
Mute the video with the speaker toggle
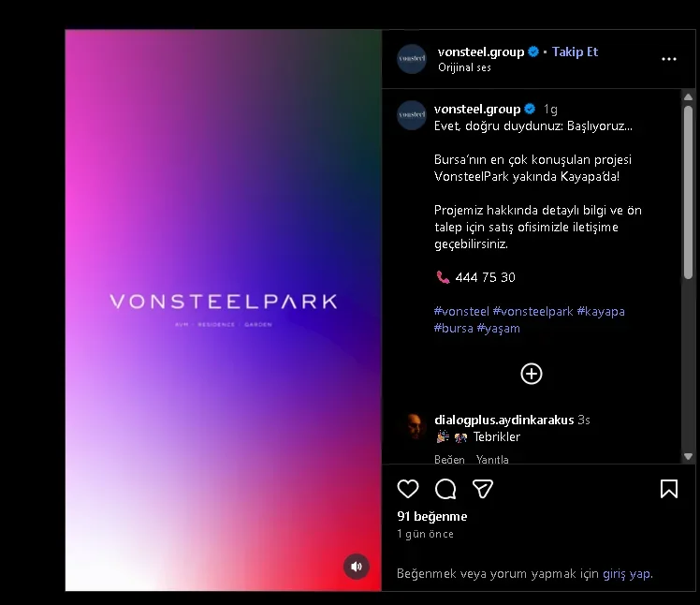(356, 567)
